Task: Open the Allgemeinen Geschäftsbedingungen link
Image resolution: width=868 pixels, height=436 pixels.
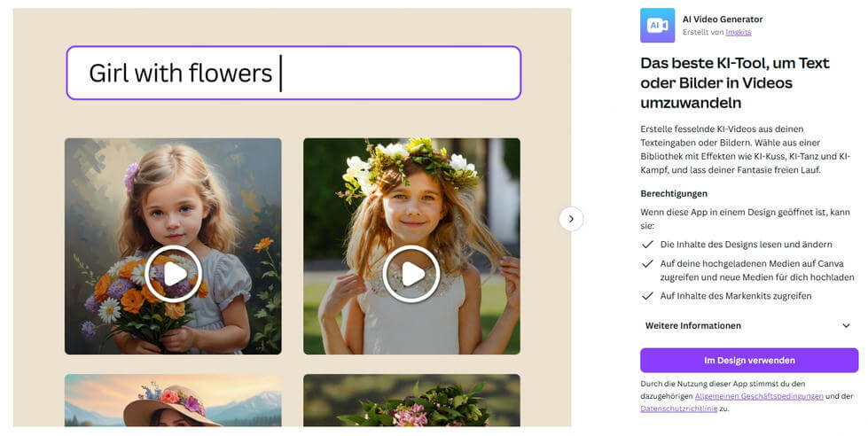Action: click(x=758, y=396)
